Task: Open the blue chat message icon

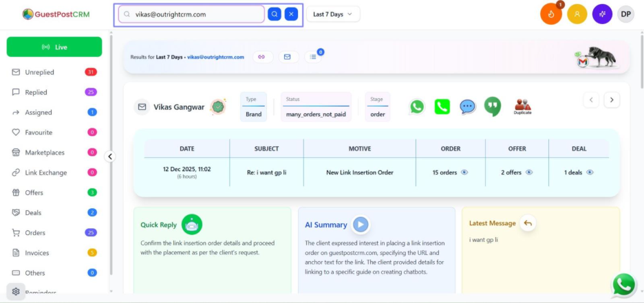Action: pos(467,106)
